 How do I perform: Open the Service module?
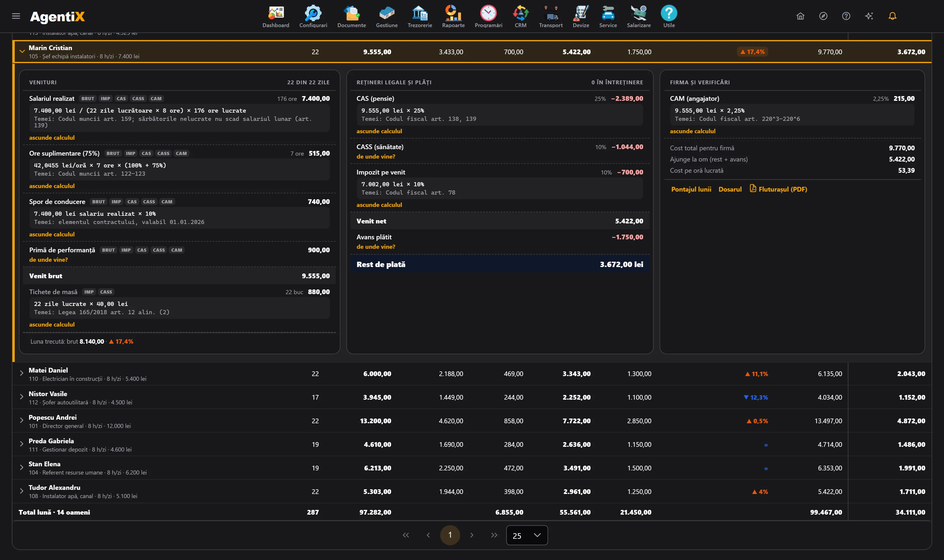click(x=608, y=17)
